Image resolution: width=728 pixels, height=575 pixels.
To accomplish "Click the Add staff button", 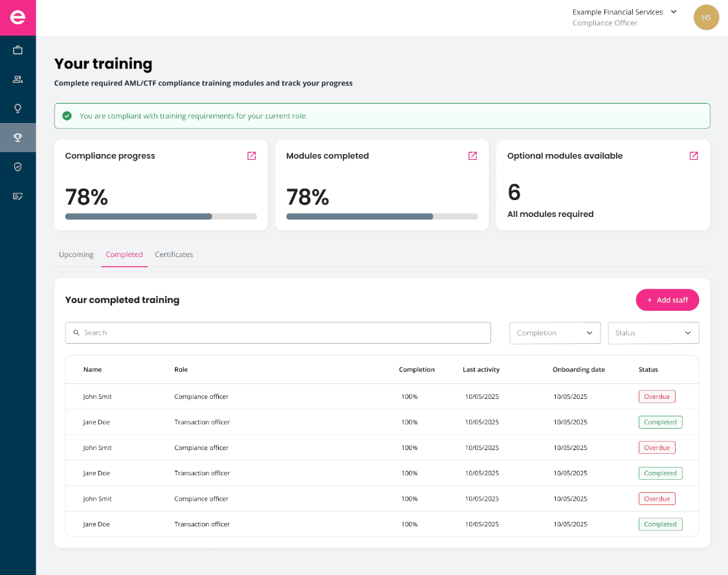I will (667, 300).
